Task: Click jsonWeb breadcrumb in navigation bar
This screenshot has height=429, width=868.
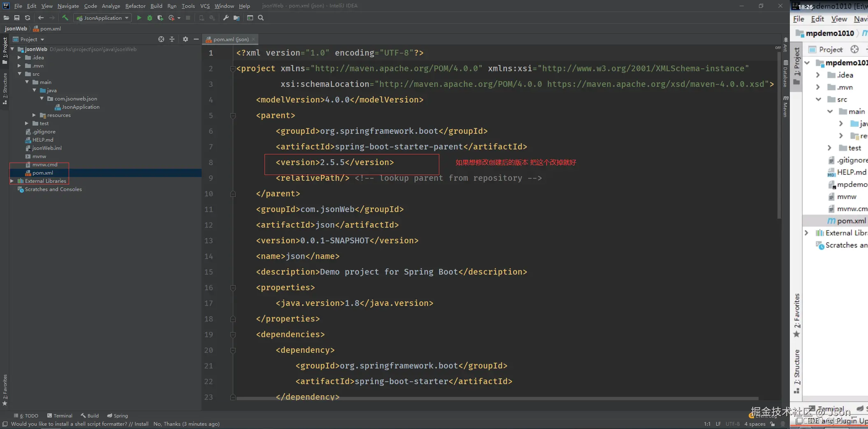Action: 16,28
